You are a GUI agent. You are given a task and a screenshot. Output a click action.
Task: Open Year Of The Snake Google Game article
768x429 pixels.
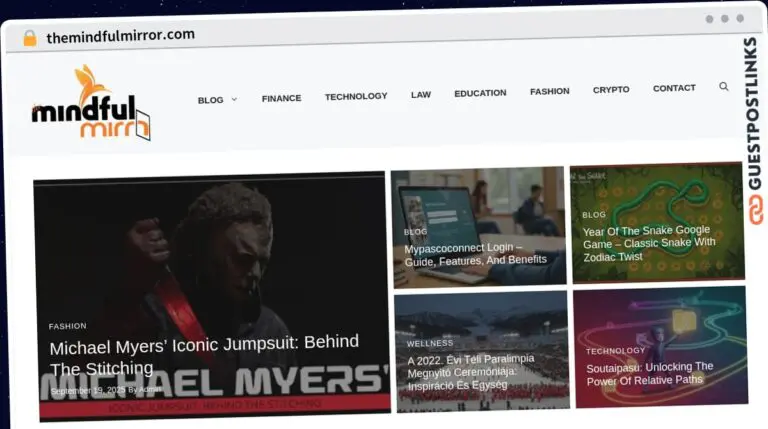648,243
